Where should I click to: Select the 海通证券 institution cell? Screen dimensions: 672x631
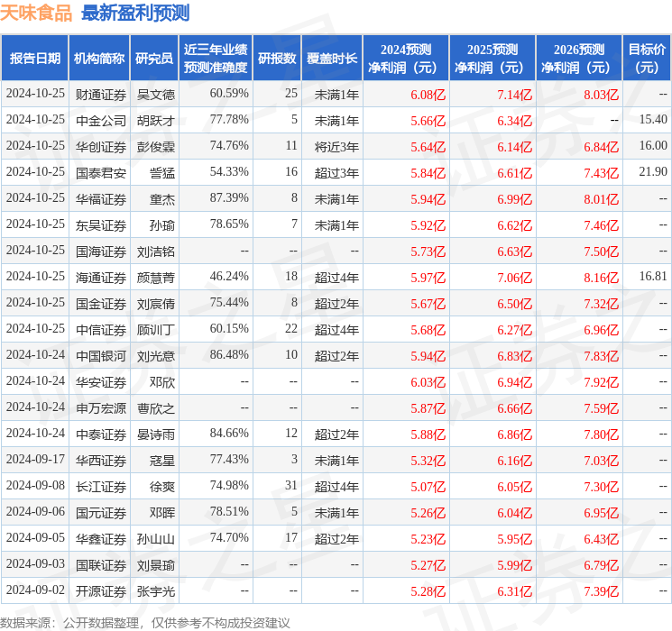pos(101,277)
